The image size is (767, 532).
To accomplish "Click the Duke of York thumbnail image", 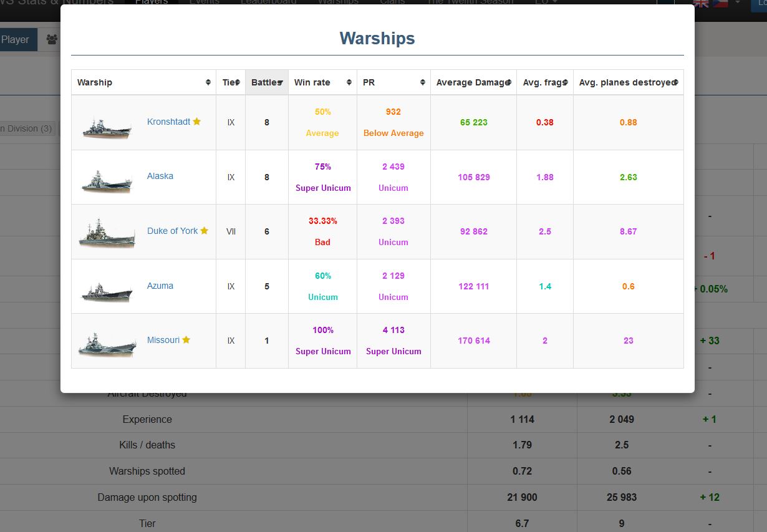I will tap(107, 235).
